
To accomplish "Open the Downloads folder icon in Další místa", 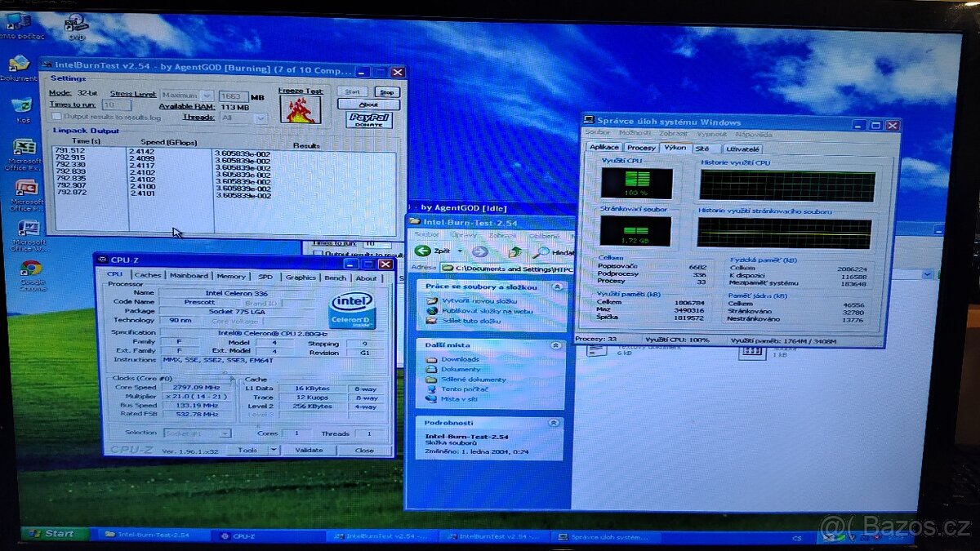I will pyautogui.click(x=430, y=359).
